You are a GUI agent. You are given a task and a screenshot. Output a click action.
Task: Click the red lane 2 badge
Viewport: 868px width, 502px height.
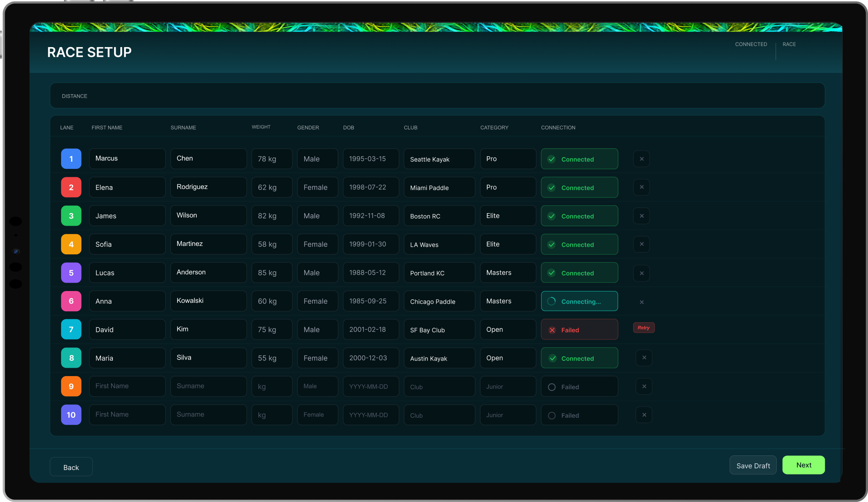71,187
